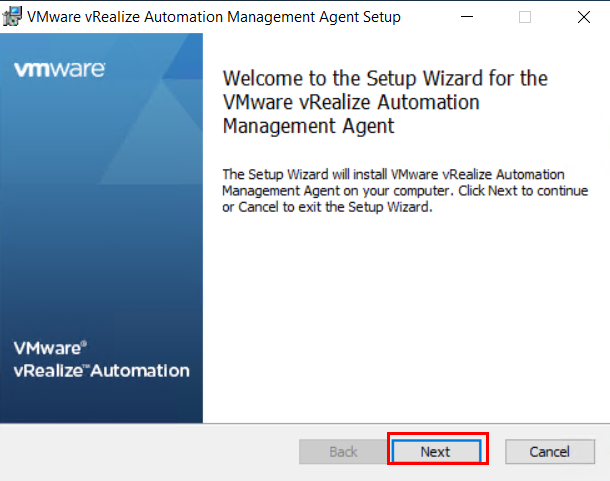Click the greyed-out Back button
This screenshot has height=481, width=610.
[343, 451]
